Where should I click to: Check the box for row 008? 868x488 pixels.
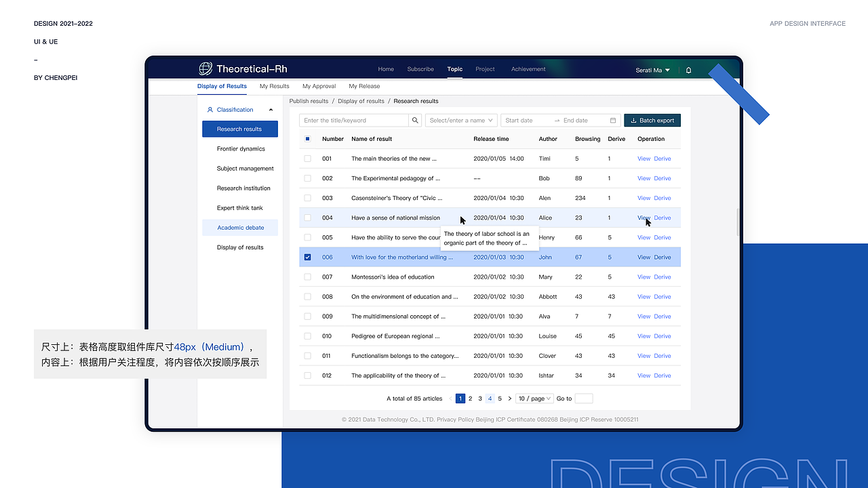307,296
